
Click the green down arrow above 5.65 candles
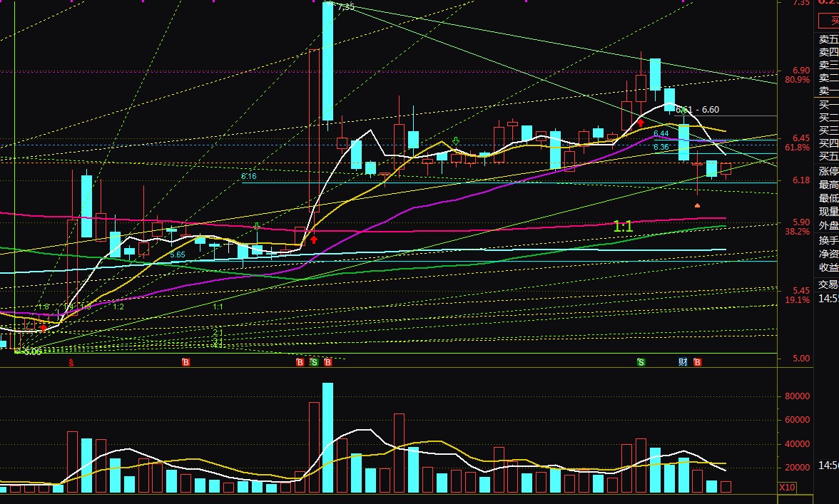[x=257, y=225]
